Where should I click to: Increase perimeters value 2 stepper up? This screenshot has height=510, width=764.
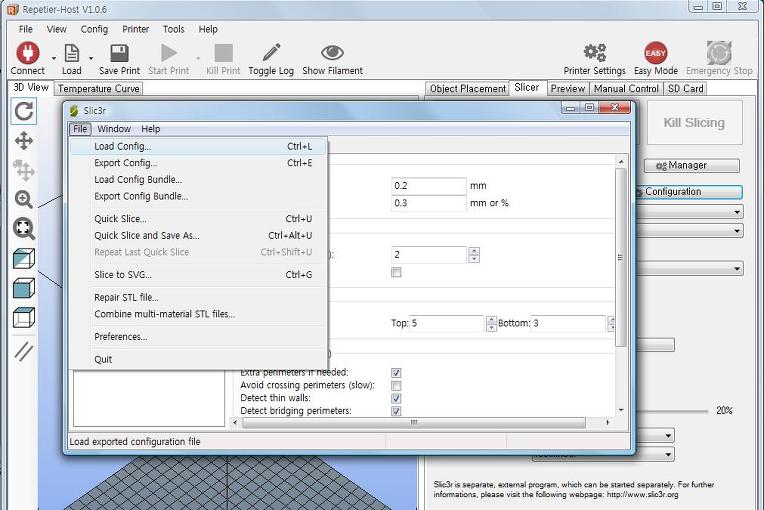coord(474,251)
